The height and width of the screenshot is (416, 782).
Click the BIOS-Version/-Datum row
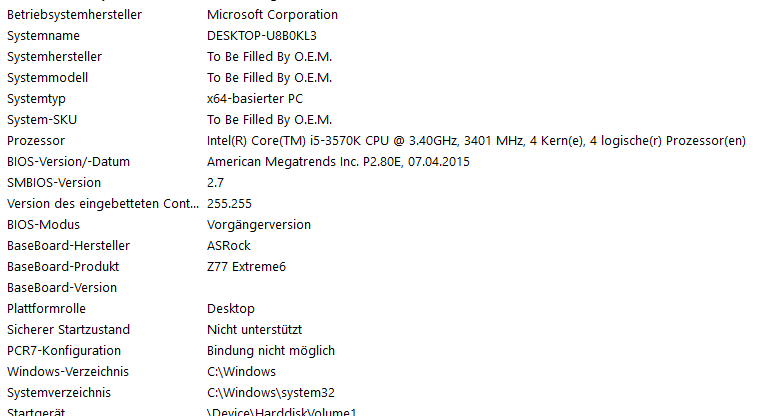[68, 162]
